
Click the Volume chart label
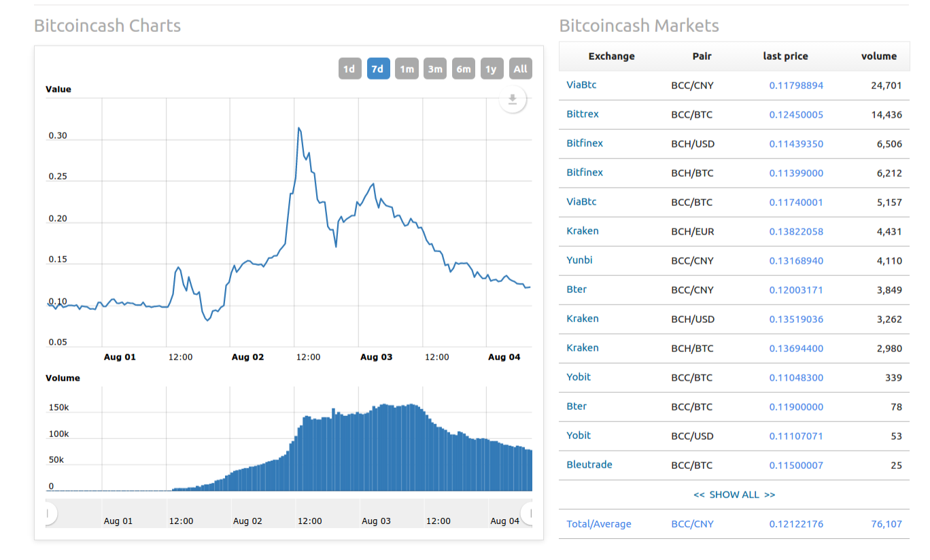[63, 378]
